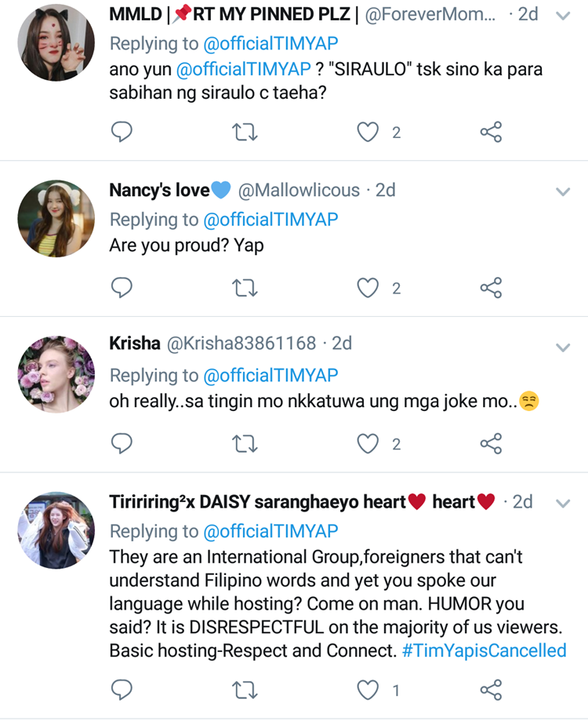588x721 pixels.
Task: Retweet the Tiririring DAISY tweet
Action: pos(245,690)
